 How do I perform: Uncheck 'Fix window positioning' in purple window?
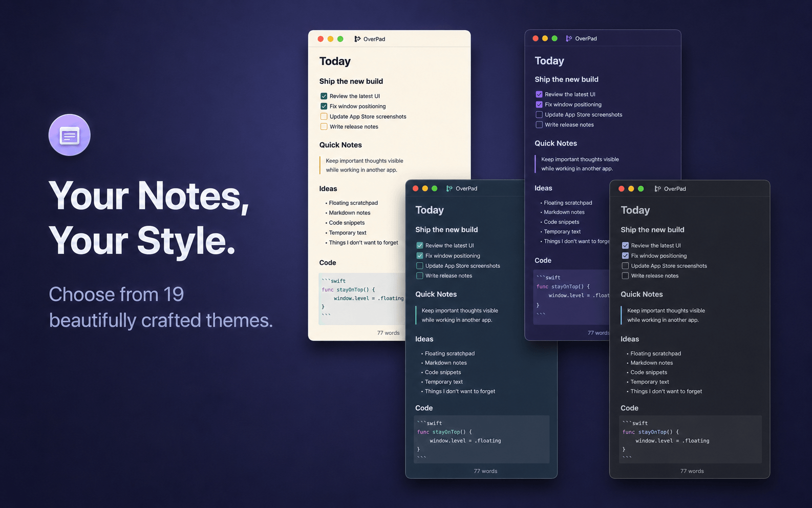(539, 104)
